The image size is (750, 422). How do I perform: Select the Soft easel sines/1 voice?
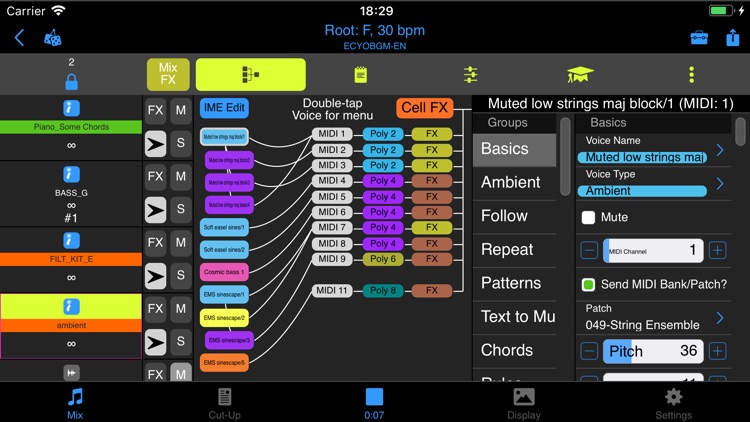click(x=224, y=227)
